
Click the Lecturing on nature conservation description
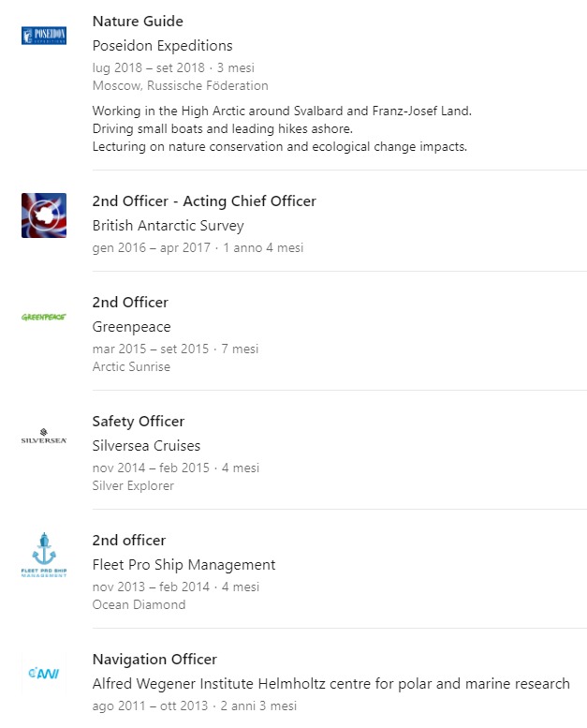click(x=280, y=147)
